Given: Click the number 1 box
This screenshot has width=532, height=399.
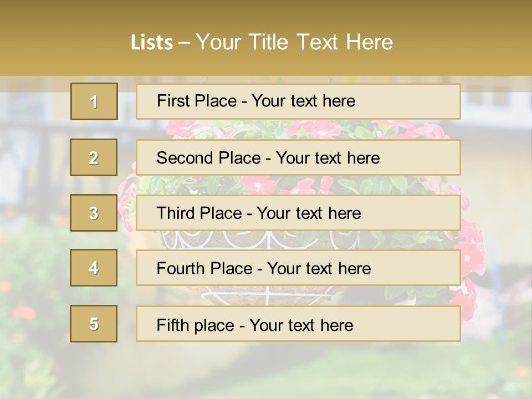Looking at the screenshot, I should pyautogui.click(x=94, y=101).
